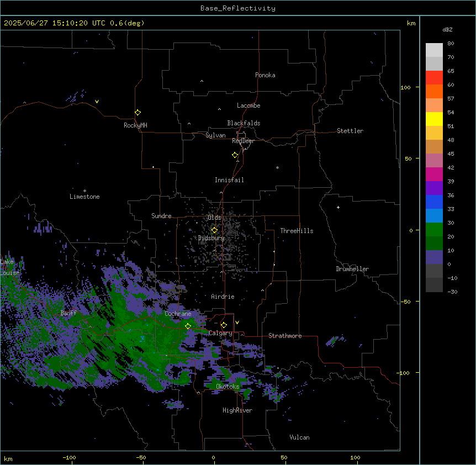
Task: Select the Stettler label
Action: tap(350, 131)
